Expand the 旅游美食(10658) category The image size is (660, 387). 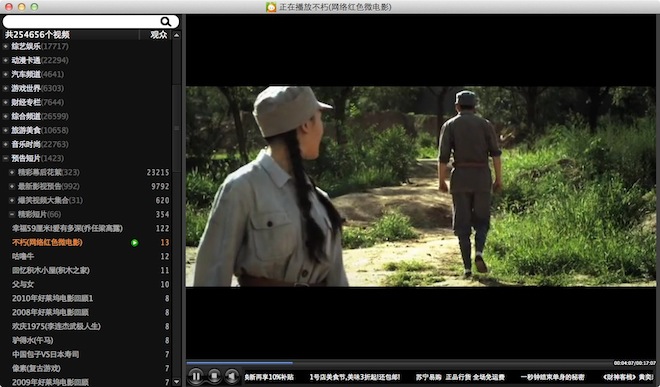tap(5, 131)
